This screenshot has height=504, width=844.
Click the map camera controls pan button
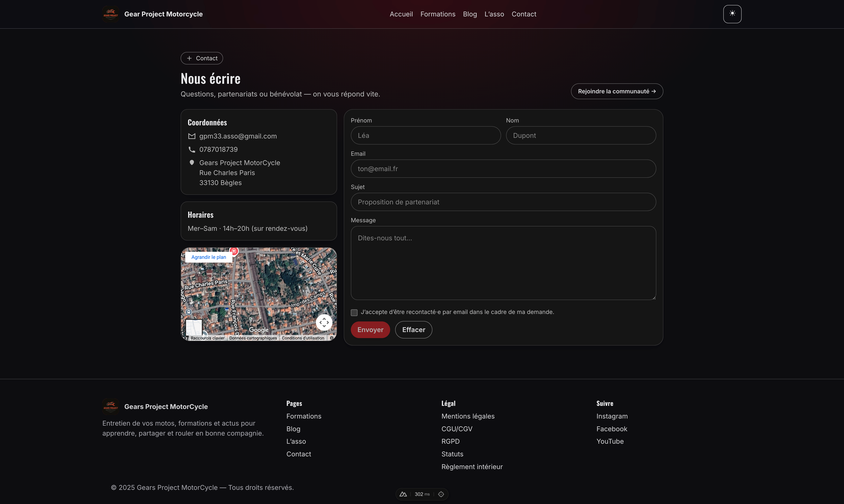pos(324,322)
